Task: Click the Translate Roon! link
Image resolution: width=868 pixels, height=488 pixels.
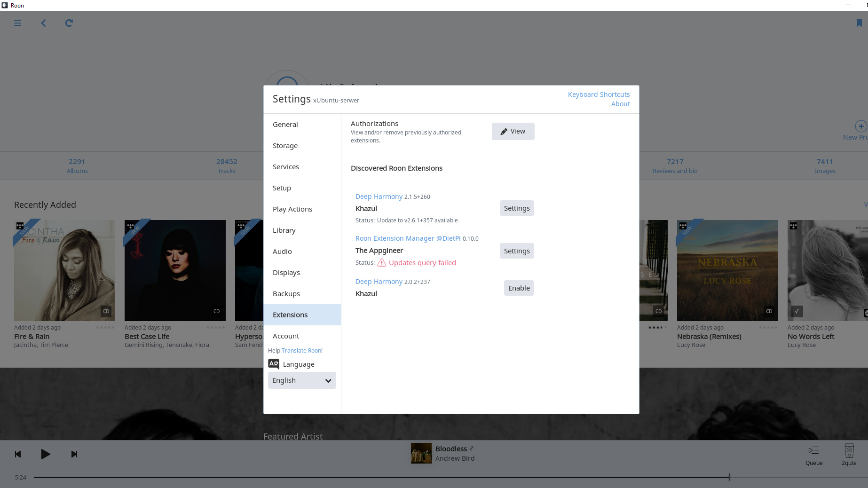Action: (302, 351)
